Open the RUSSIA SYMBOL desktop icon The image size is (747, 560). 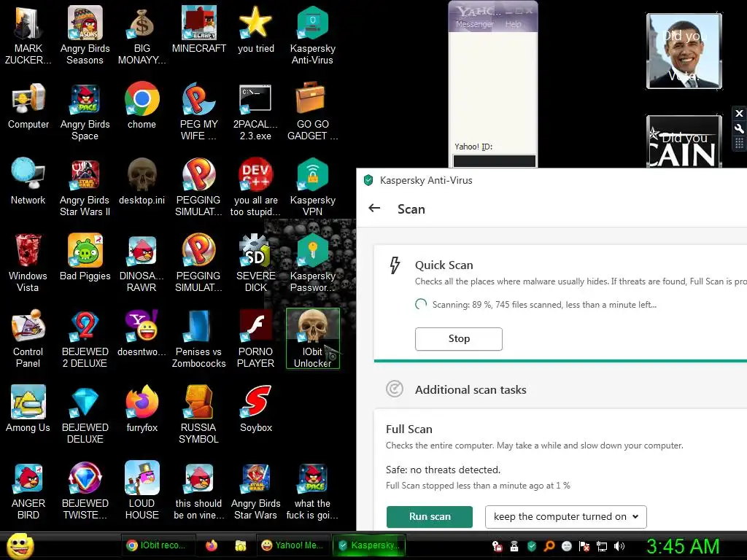coord(198,414)
